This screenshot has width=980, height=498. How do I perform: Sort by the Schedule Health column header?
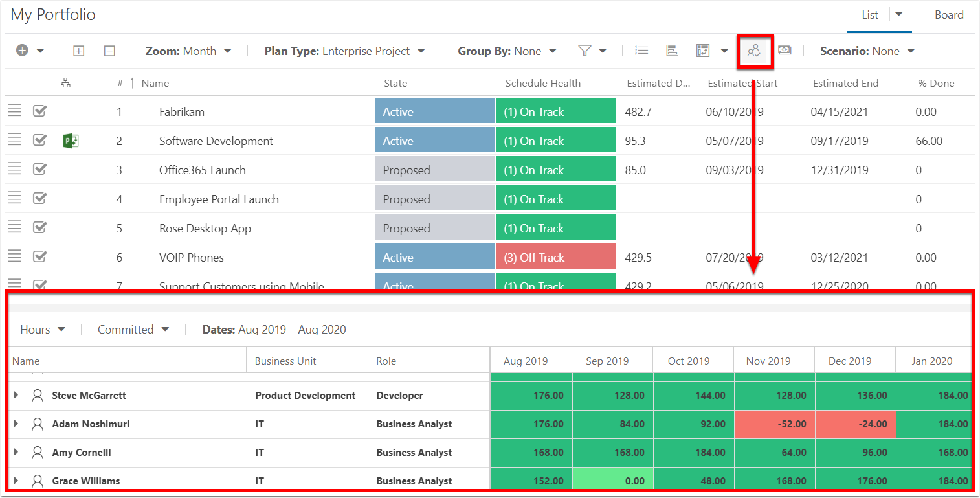(x=543, y=83)
